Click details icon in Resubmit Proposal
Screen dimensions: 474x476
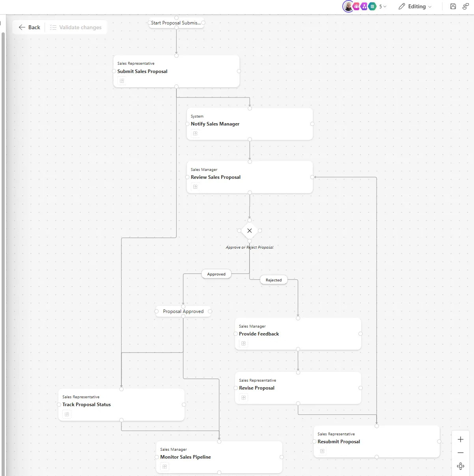tap(322, 451)
